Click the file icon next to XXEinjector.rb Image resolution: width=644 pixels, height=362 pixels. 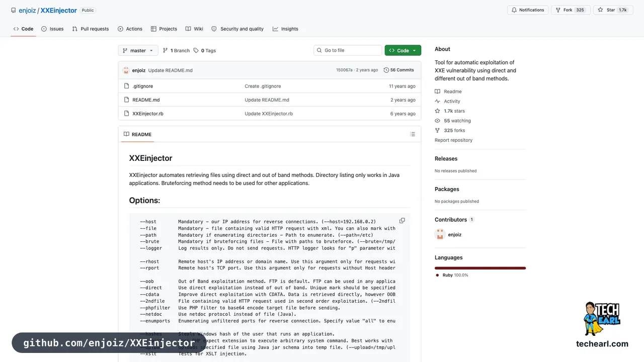(127, 114)
